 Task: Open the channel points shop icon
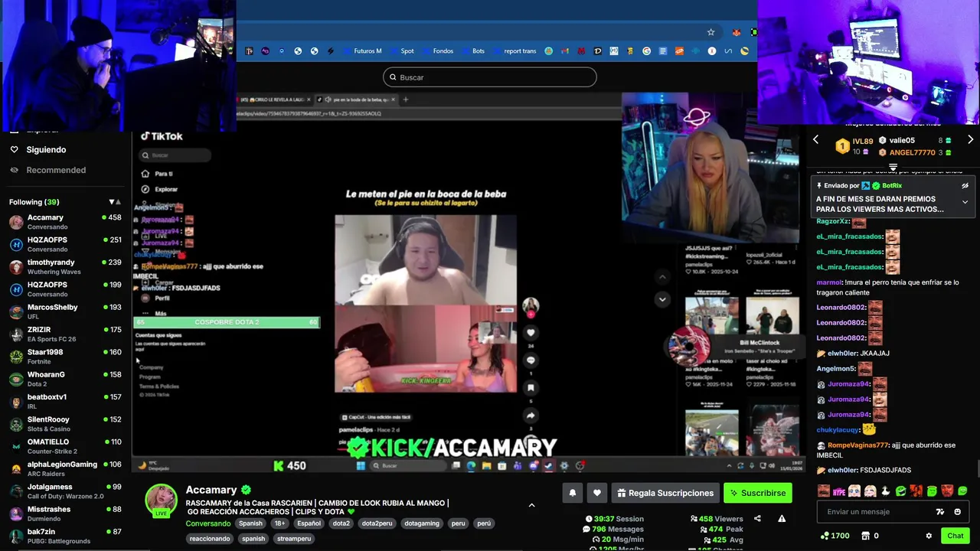[x=866, y=536]
